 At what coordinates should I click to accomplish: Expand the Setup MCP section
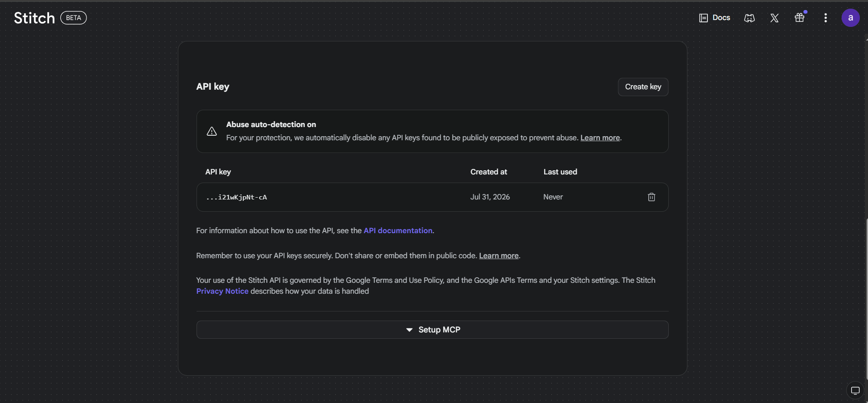(432, 330)
